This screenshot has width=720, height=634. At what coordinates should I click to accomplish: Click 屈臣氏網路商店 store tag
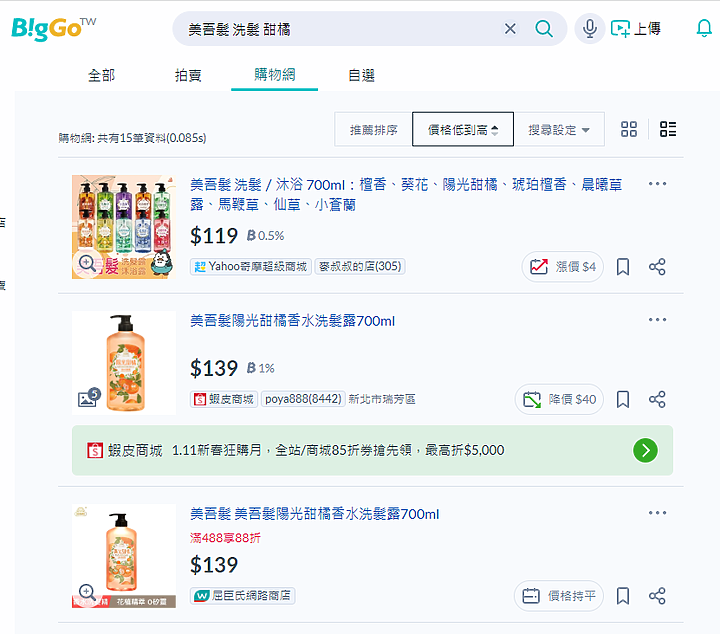(x=242, y=596)
